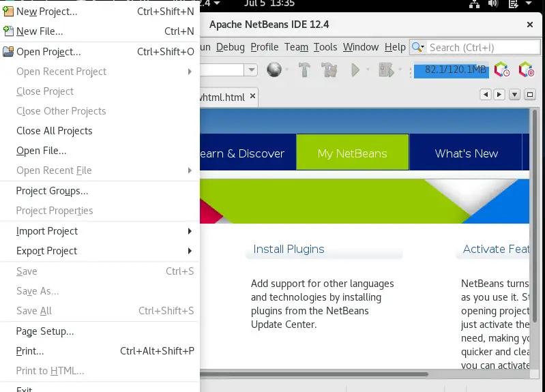Switch to What's New tab
This screenshot has height=392, width=545.
tap(466, 153)
